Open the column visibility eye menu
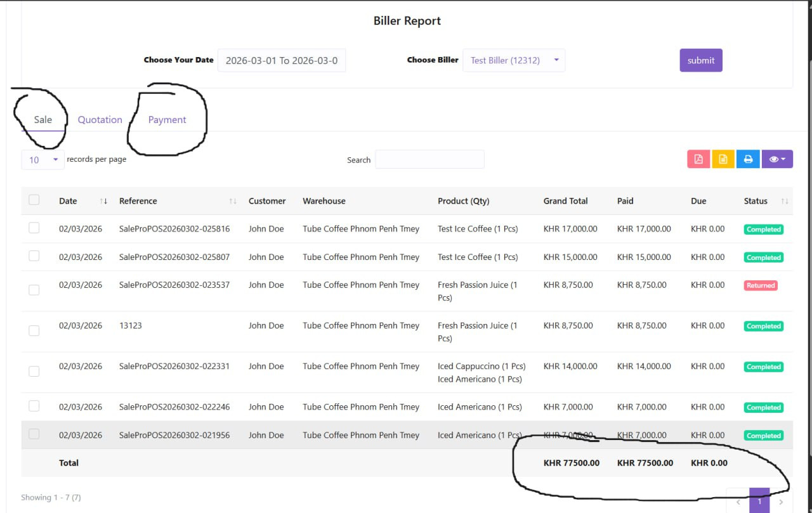 click(777, 159)
